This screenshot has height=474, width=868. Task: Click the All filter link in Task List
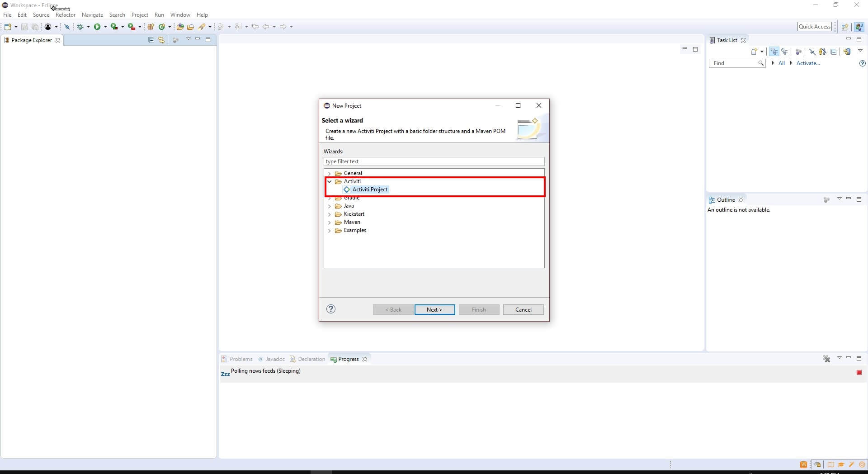tap(781, 63)
